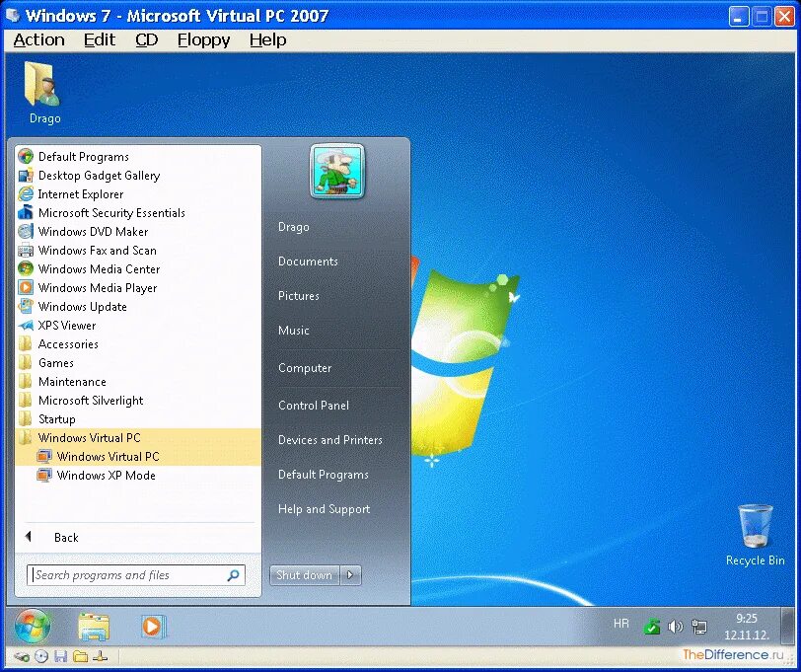Image resolution: width=801 pixels, height=672 pixels.
Task: Open the Floppy menu
Action: pos(204,39)
